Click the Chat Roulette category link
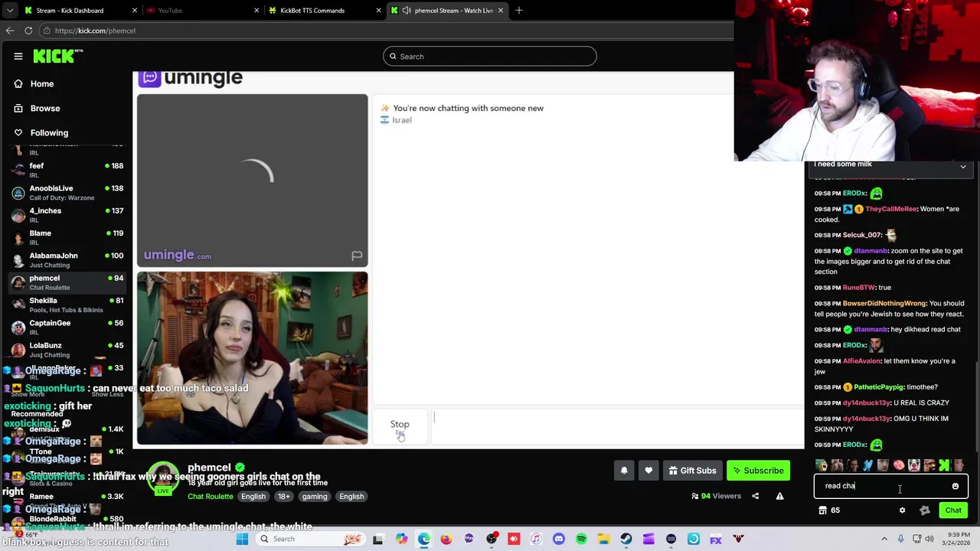 (x=211, y=496)
